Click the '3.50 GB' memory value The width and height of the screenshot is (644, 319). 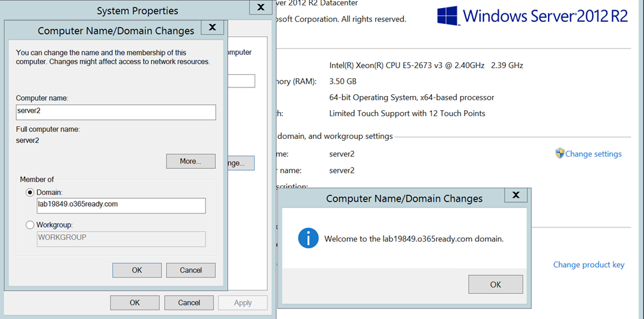coord(343,81)
